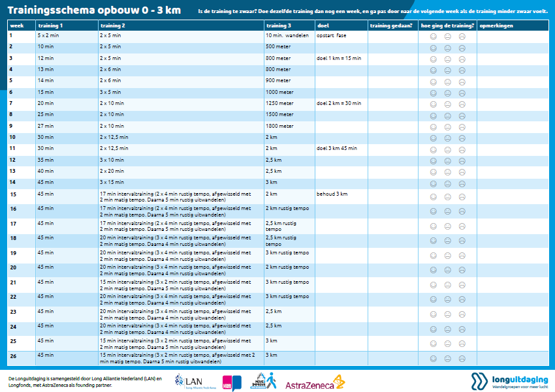This screenshot has height=392, width=555.
Task: Click the 'Trainingsschema opbouw 0 - 3 km' title
Action: coord(94,10)
